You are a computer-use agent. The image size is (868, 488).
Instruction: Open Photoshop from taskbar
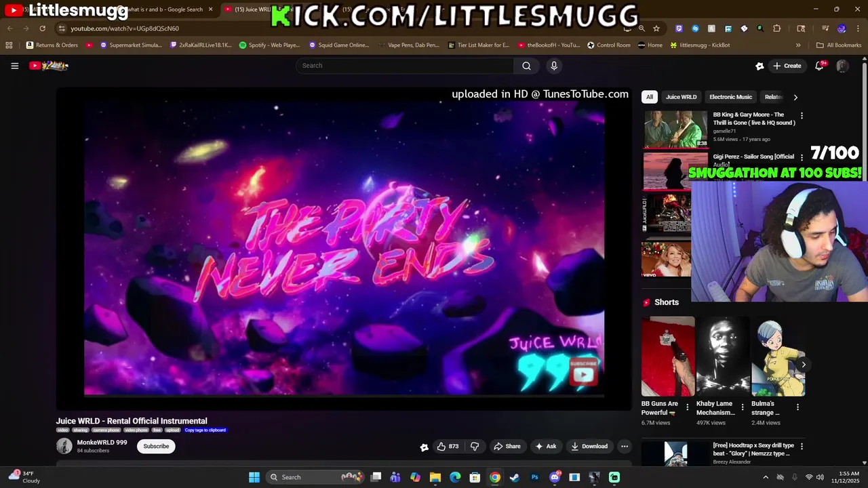click(534, 477)
